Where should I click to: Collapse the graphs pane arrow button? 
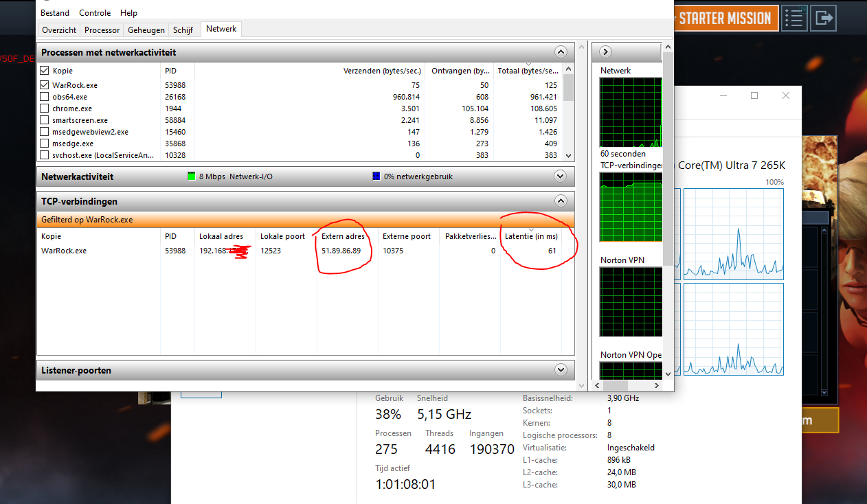(605, 52)
